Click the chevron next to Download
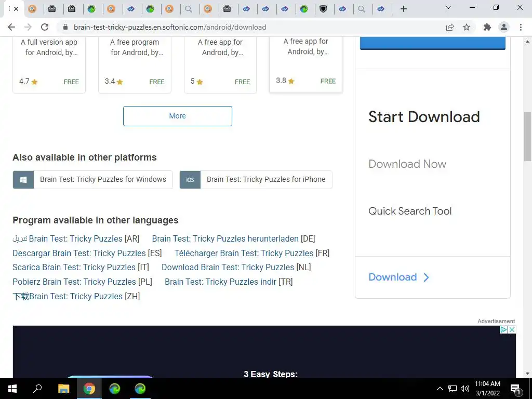The width and height of the screenshot is (532, 399). coord(426,277)
